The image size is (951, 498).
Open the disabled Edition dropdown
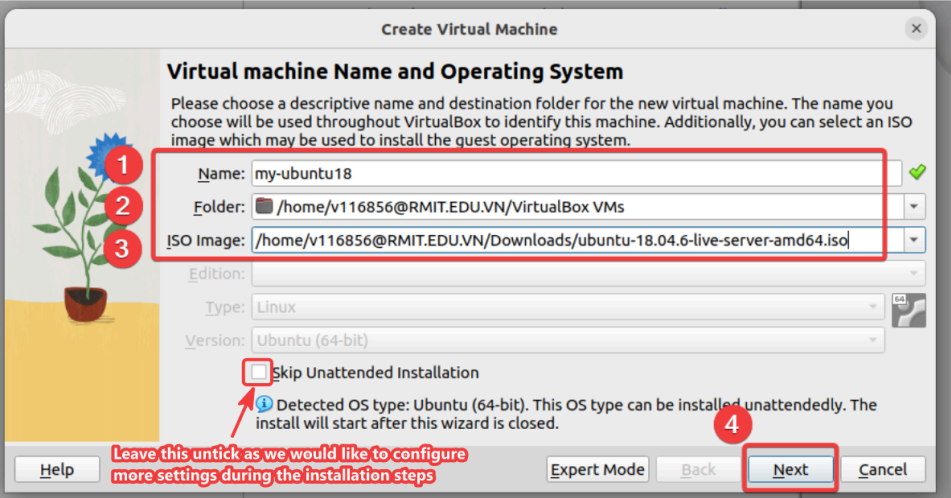[x=588, y=274]
